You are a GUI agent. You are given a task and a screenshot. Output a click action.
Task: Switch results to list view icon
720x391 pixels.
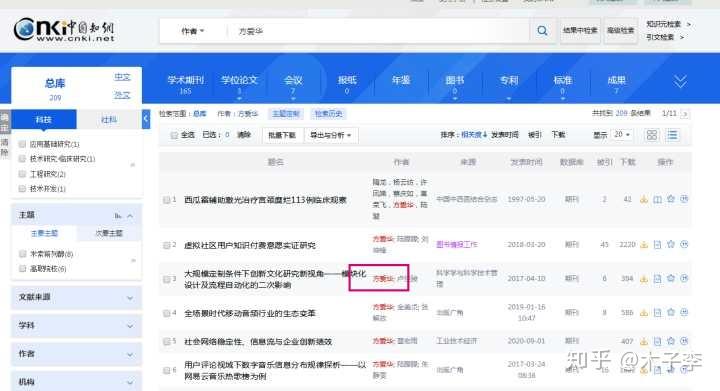[672, 135]
